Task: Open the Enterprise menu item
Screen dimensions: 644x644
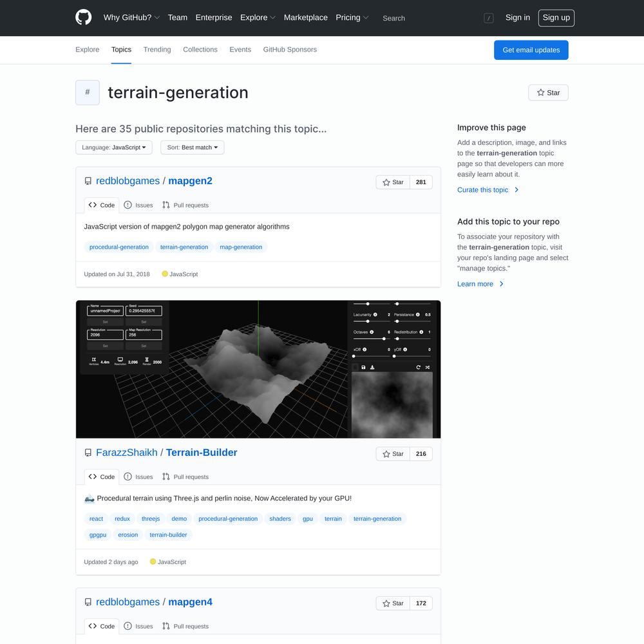Action: pos(214,17)
